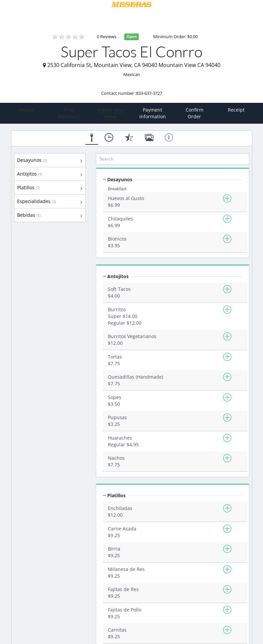The height and width of the screenshot is (644, 263).
Task: Click plus icon next to Burritos
Action: coord(227,310)
